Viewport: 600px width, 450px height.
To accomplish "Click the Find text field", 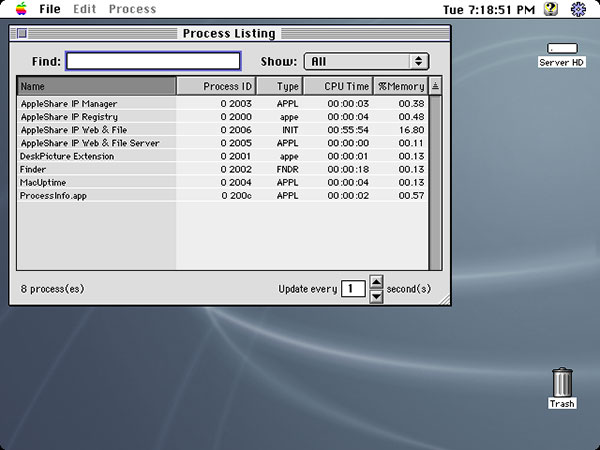I will 153,61.
